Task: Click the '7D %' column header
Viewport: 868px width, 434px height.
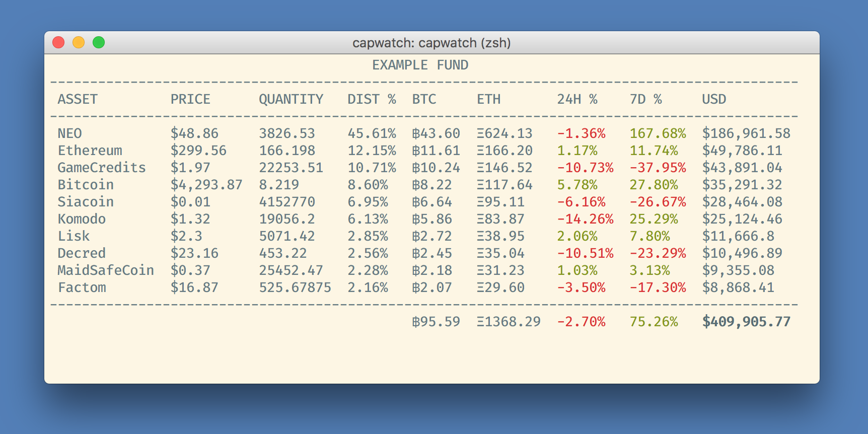Action: pyautogui.click(x=646, y=99)
